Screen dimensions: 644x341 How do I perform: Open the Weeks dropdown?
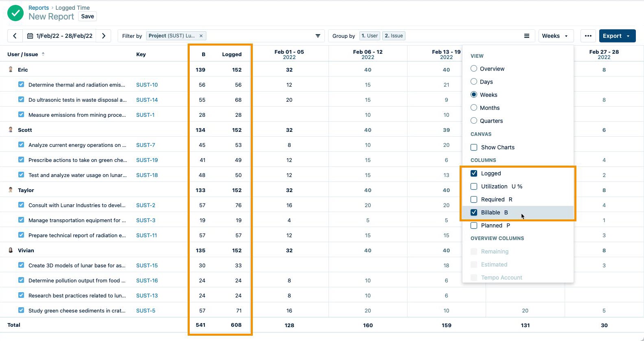(x=555, y=36)
